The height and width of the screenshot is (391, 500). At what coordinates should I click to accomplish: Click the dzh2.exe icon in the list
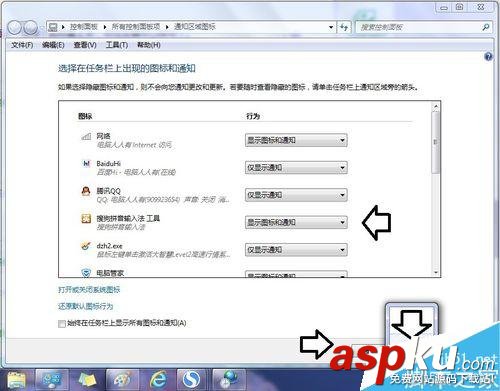(86, 246)
